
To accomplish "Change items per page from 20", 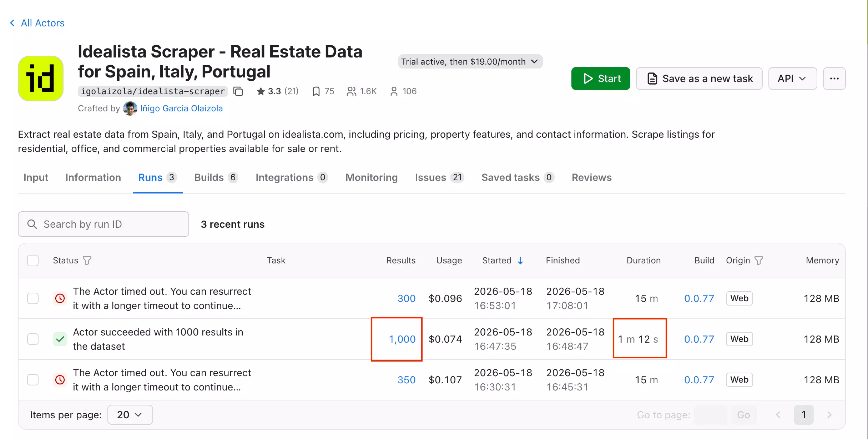I will point(130,415).
